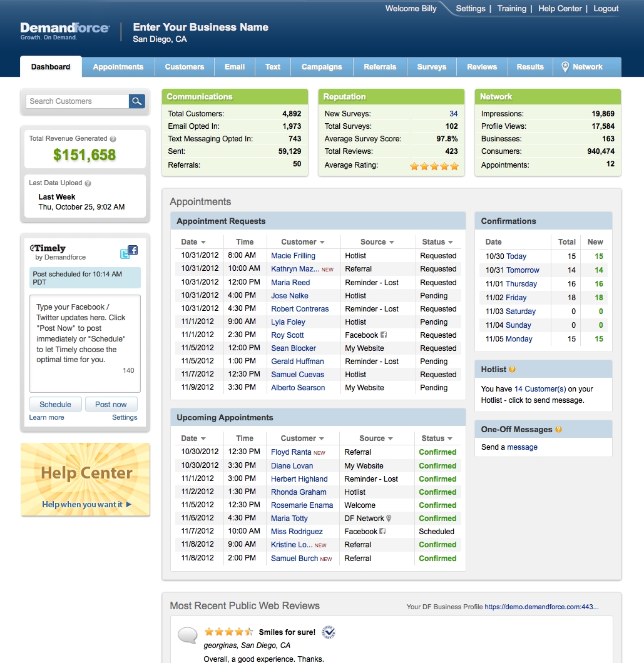
Task: Click One-Off Messages help question icon
Action: tap(558, 429)
